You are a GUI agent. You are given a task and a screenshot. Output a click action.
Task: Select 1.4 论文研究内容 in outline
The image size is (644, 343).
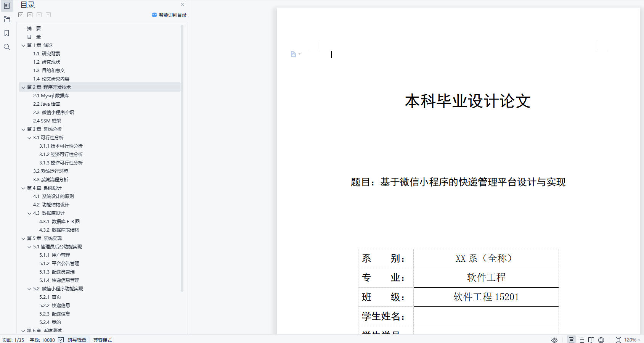point(51,79)
